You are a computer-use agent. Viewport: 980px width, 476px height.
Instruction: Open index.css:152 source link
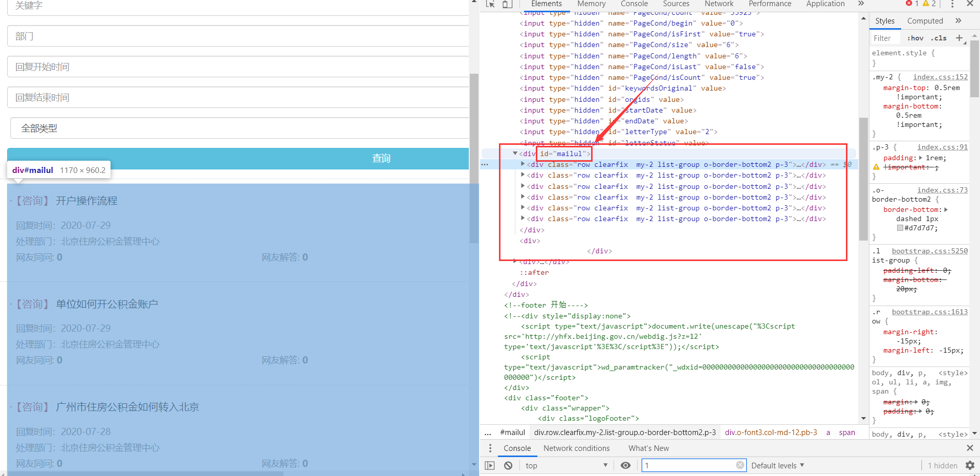pos(940,77)
